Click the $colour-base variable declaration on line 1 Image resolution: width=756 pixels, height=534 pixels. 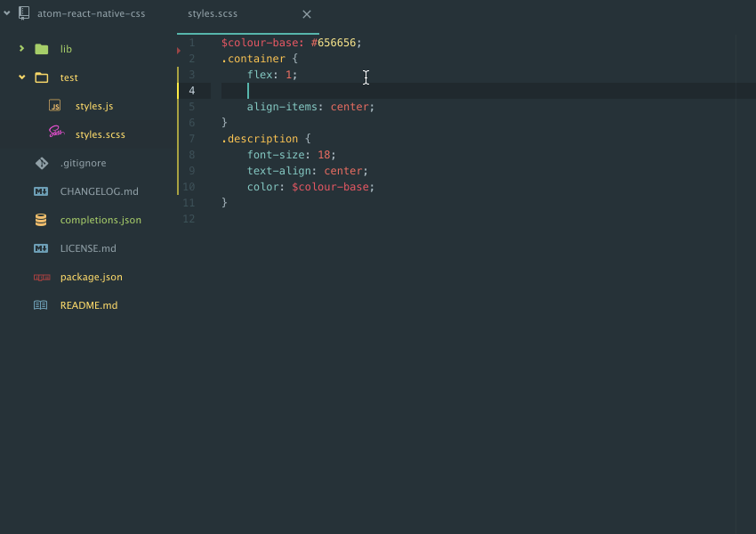pos(260,43)
